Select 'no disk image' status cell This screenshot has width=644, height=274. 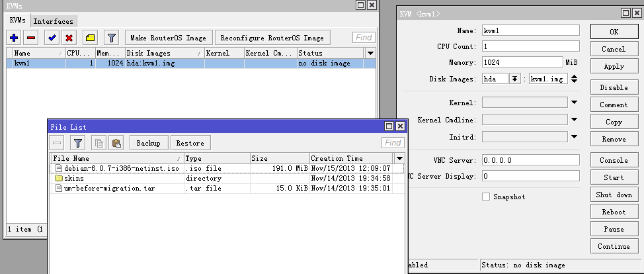click(x=330, y=64)
